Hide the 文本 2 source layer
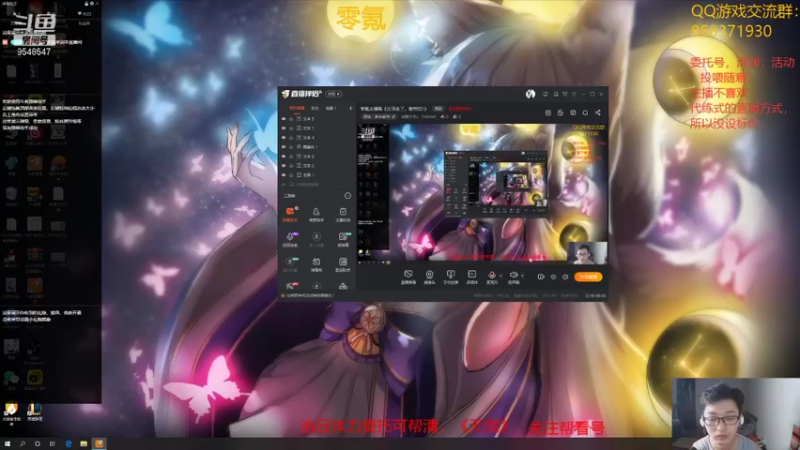This screenshot has width=800, height=450. 284,166
